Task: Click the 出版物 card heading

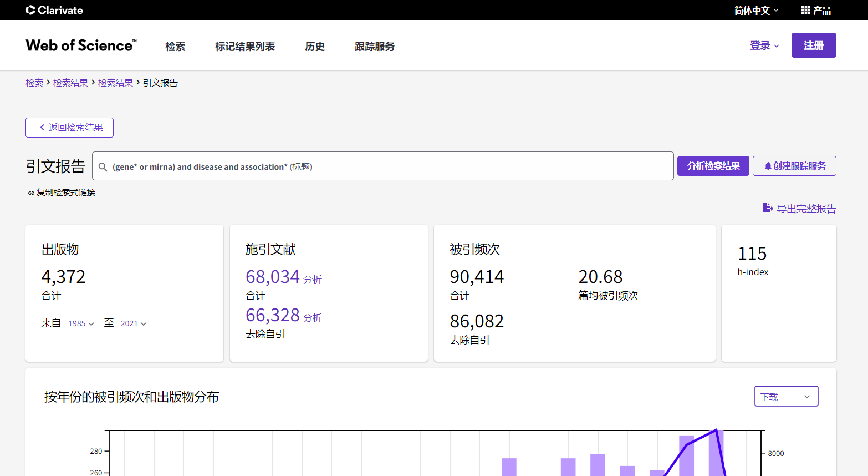Action: click(x=60, y=249)
